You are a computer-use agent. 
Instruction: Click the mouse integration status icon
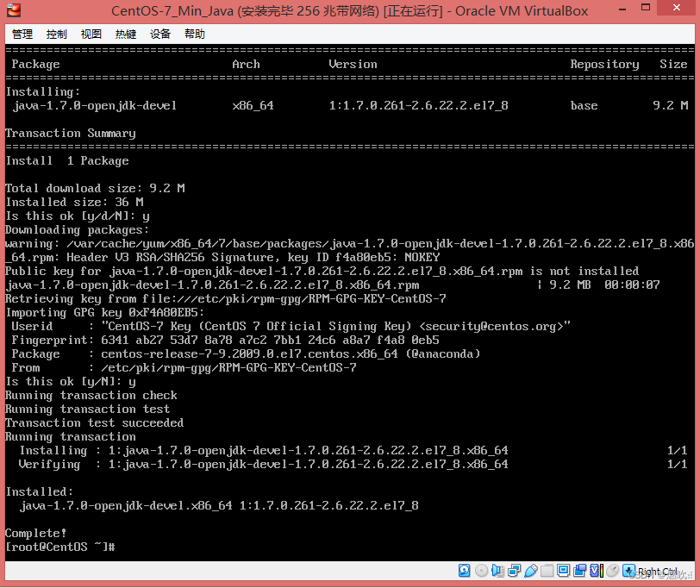(x=613, y=571)
